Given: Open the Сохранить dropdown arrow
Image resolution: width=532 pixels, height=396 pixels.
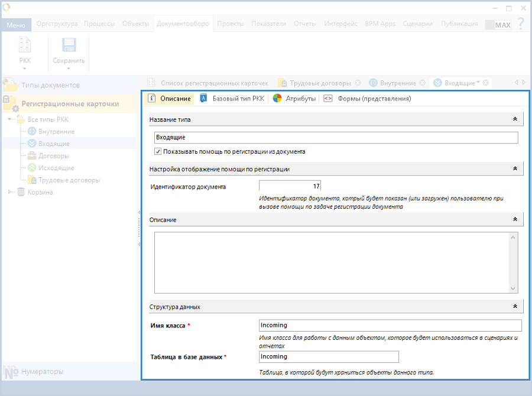Looking at the screenshot, I should (69, 69).
